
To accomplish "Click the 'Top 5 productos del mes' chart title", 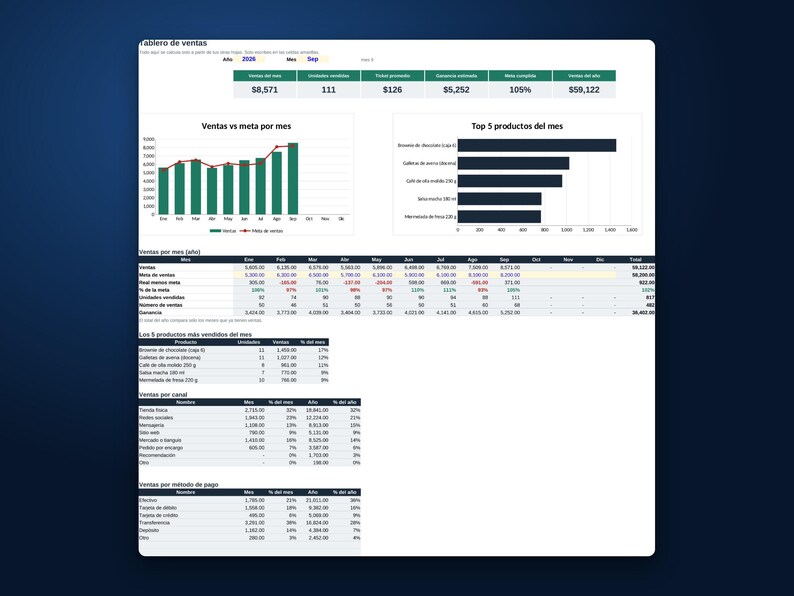I will (x=517, y=126).
